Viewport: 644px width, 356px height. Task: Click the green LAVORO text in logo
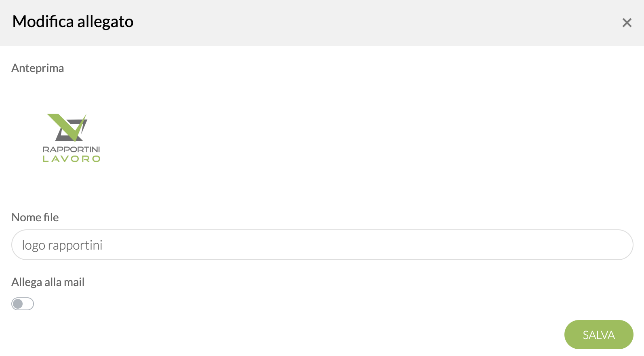point(72,159)
